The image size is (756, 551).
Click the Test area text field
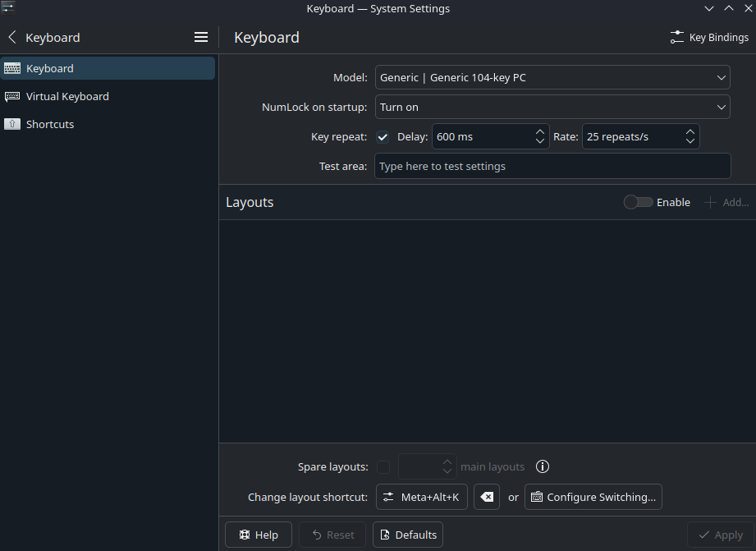click(552, 166)
